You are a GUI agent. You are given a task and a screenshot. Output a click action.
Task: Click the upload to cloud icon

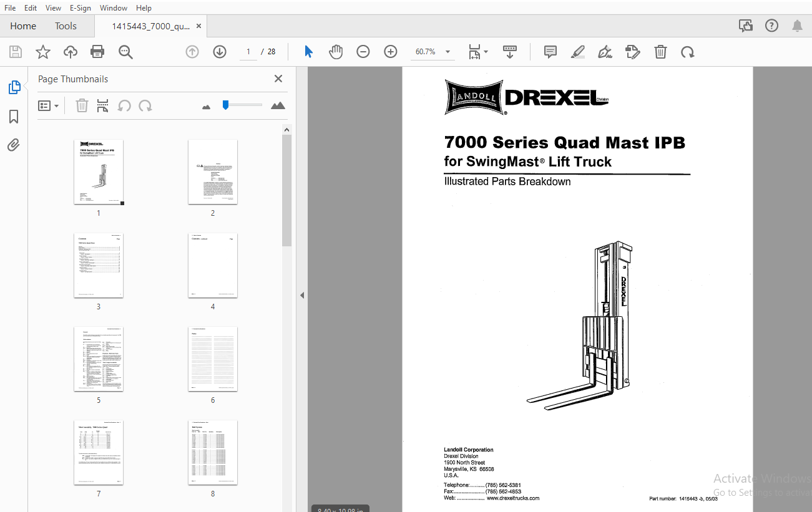71,52
